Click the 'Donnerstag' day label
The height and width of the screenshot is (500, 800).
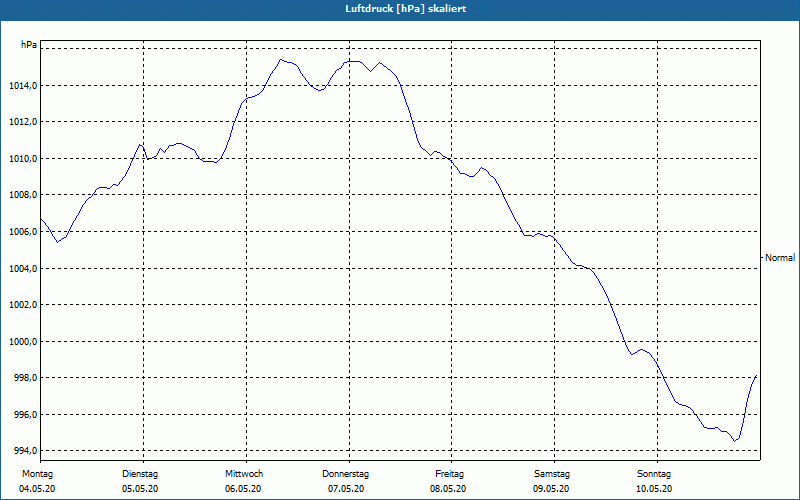(345, 474)
